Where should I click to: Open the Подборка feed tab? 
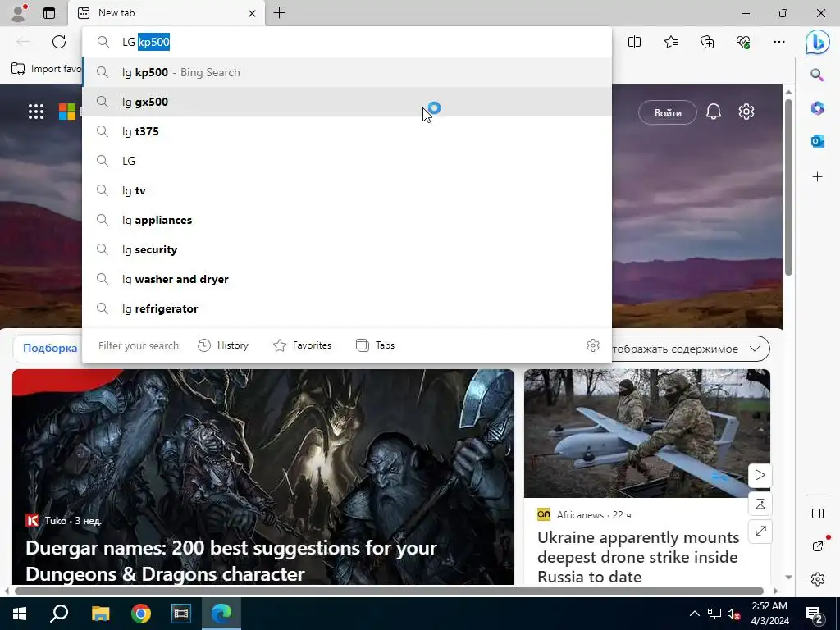(x=50, y=348)
